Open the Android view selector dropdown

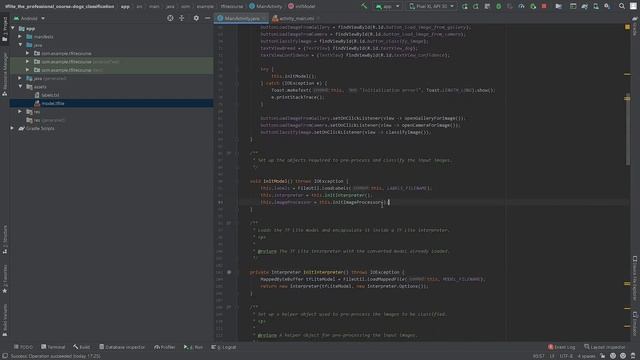coord(29,18)
